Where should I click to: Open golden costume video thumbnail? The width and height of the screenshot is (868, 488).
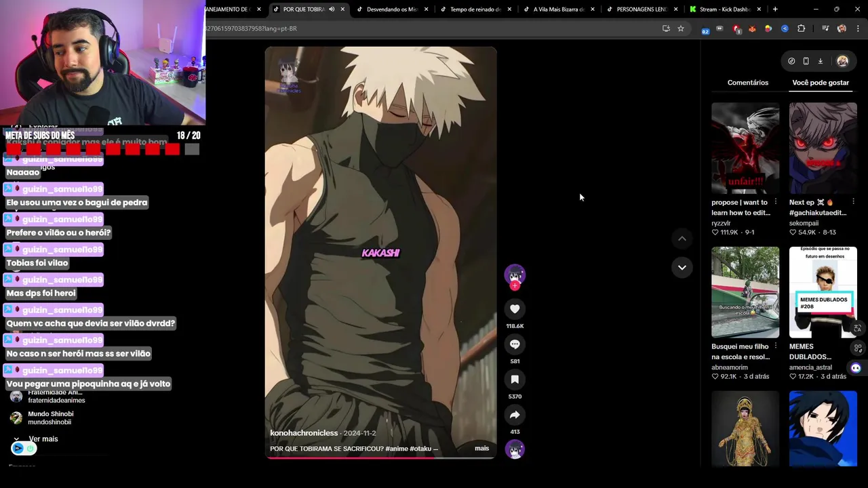[745, 428]
